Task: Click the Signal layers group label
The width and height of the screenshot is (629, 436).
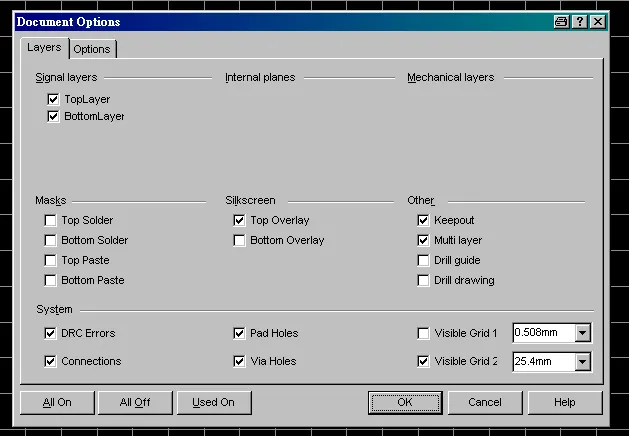Action: [66, 77]
